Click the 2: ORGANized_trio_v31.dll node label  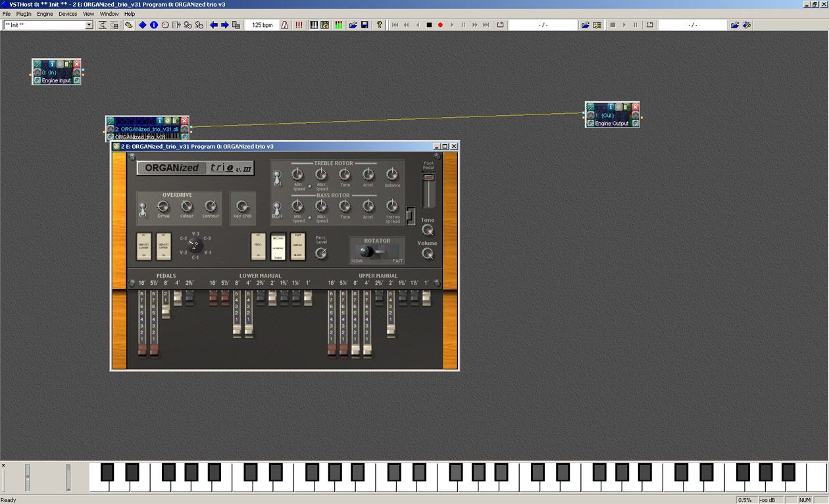coord(147,129)
